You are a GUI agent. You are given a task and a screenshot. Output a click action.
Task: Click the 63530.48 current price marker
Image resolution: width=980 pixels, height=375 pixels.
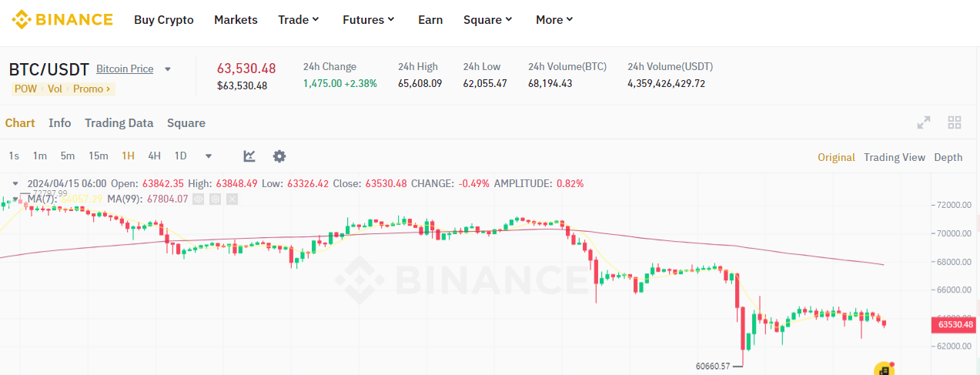coord(955,325)
